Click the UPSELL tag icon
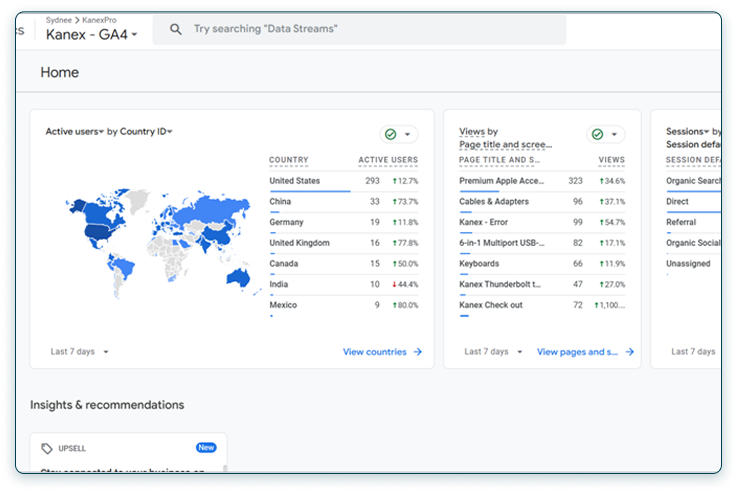The height and width of the screenshot is (493, 737). [47, 448]
